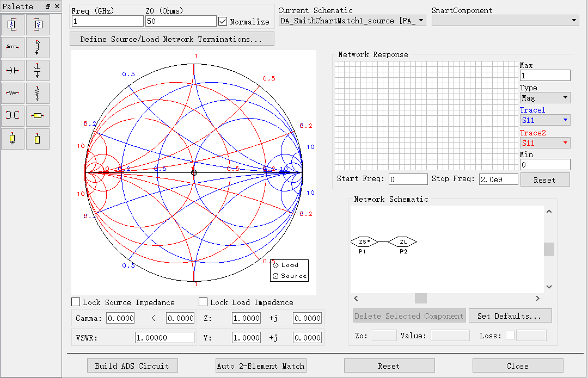Click Reset between Auto 2-Element Match and Close
This screenshot has width=588, height=378.
point(389,365)
